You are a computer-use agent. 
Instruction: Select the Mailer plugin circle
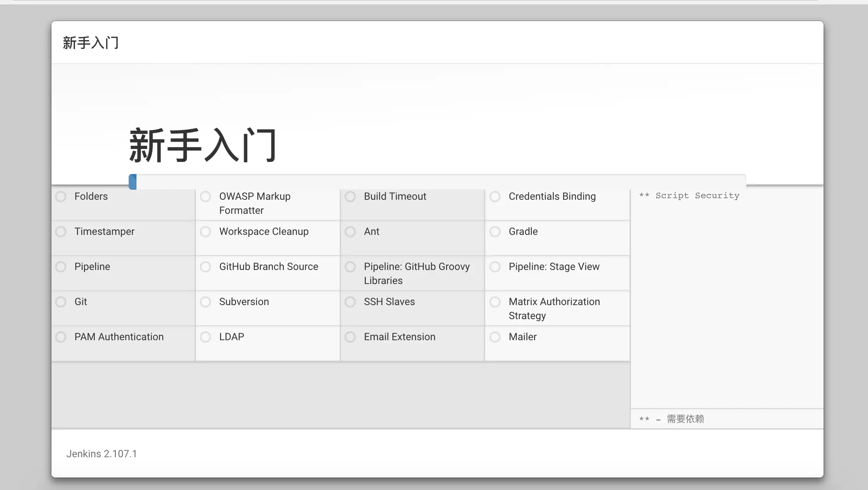pos(495,337)
